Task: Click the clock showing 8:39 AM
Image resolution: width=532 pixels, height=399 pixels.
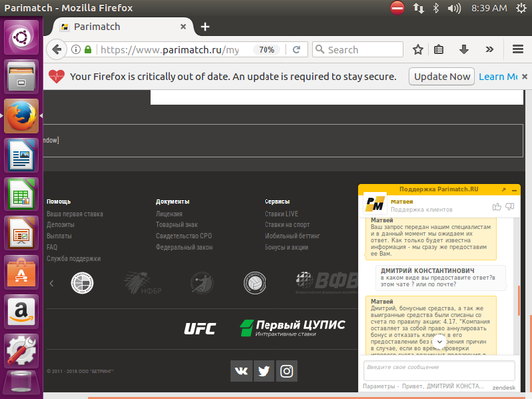Action: pos(489,8)
